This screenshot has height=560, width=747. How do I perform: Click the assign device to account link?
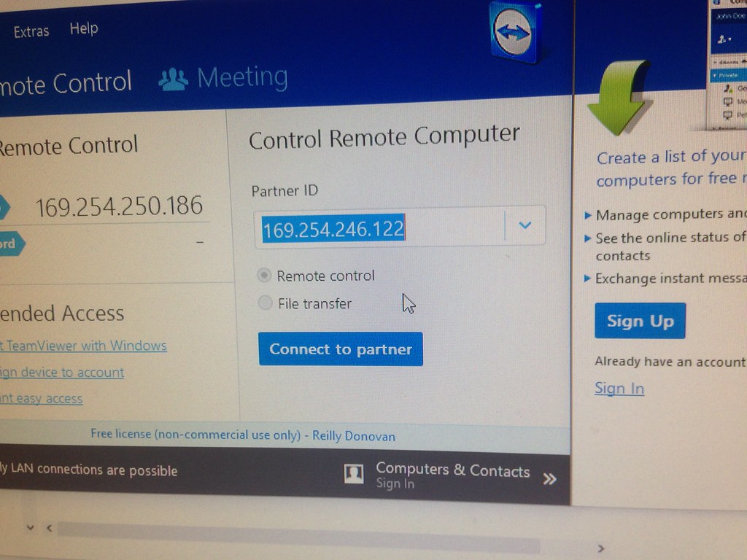tap(62, 372)
